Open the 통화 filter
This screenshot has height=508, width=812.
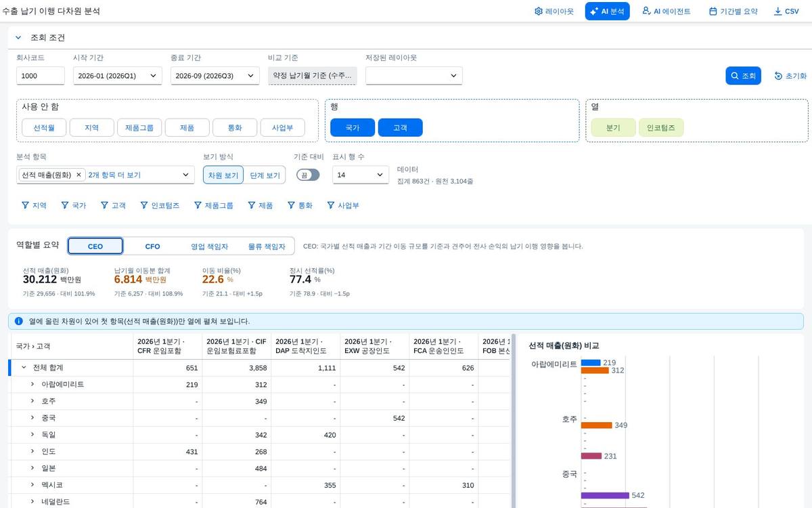[300, 205]
